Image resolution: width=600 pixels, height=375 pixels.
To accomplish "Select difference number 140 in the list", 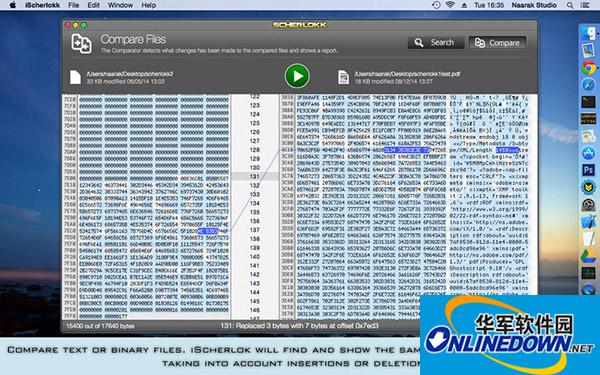I will (x=255, y=256).
